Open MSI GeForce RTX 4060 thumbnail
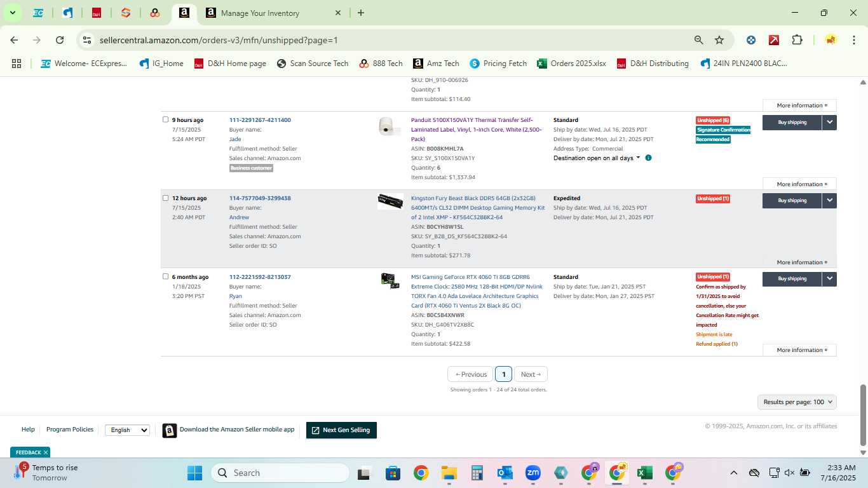This screenshot has width=868, height=488. coord(390,281)
